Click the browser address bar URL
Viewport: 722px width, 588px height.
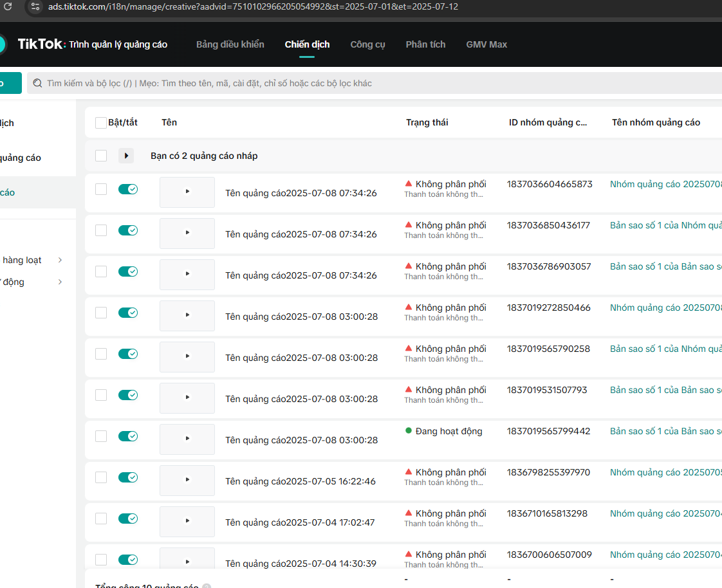[254, 7]
